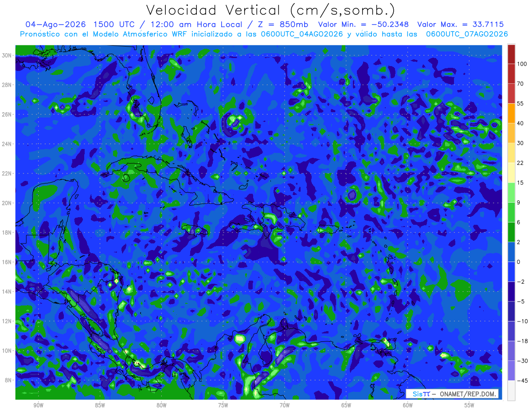Click the '20N' latitude axis label

pyautogui.click(x=7, y=203)
